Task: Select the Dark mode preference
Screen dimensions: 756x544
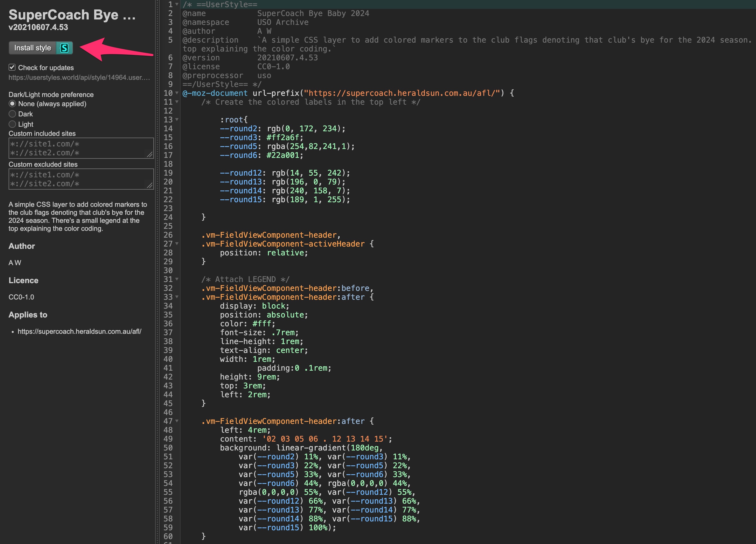Action: coord(12,114)
